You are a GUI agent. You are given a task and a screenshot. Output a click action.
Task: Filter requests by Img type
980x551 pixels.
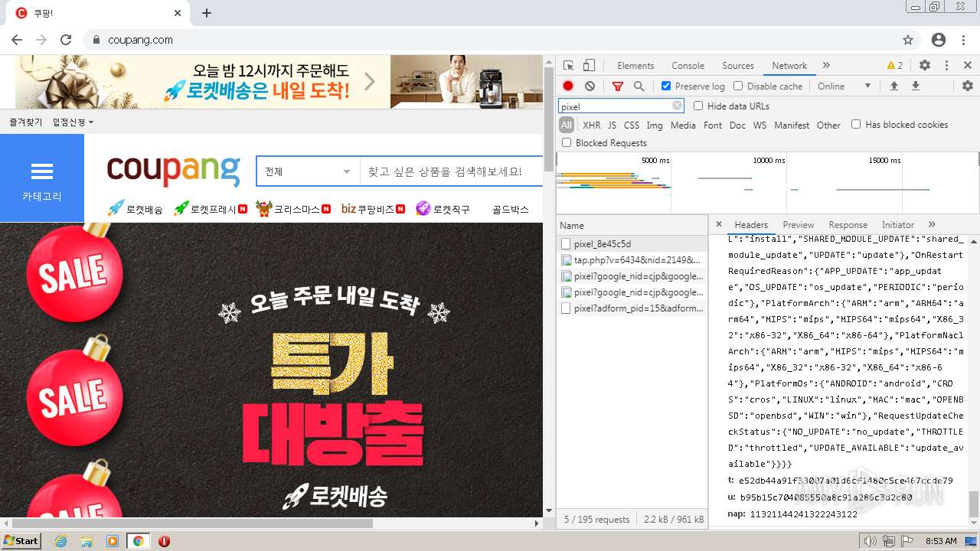(x=655, y=125)
